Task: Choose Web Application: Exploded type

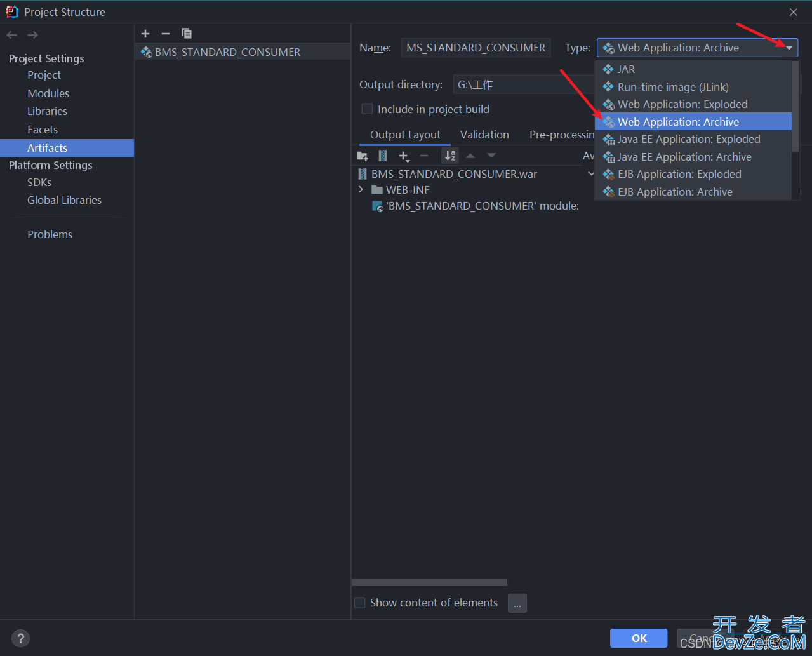Action: click(693, 104)
